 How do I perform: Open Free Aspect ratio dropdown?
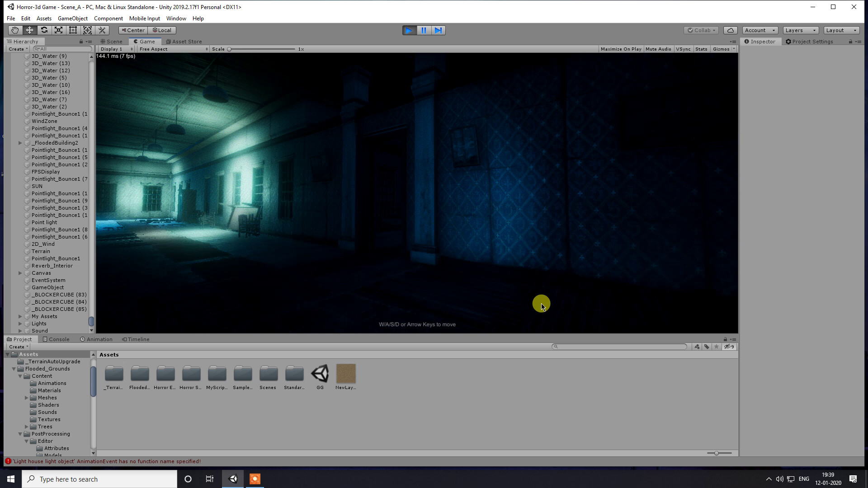coord(174,49)
